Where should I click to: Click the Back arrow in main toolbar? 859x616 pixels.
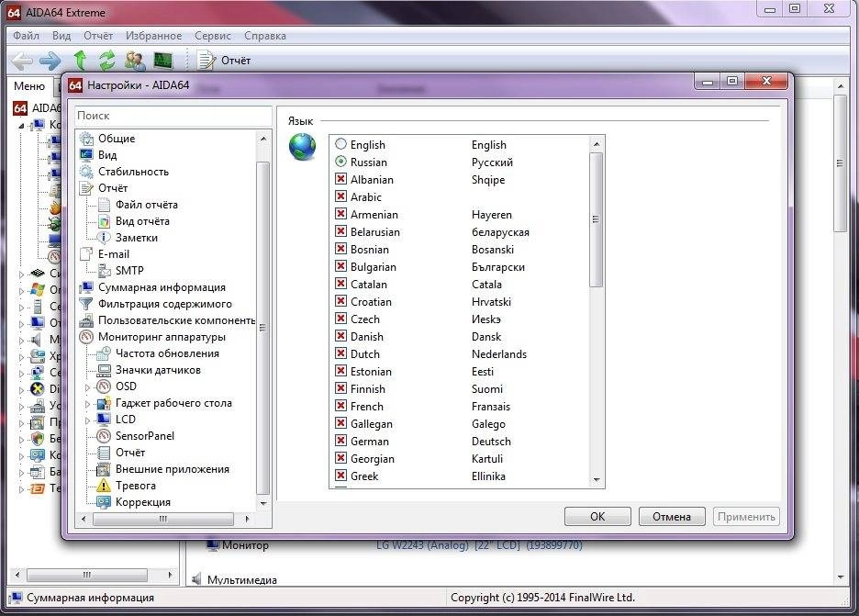(x=22, y=61)
